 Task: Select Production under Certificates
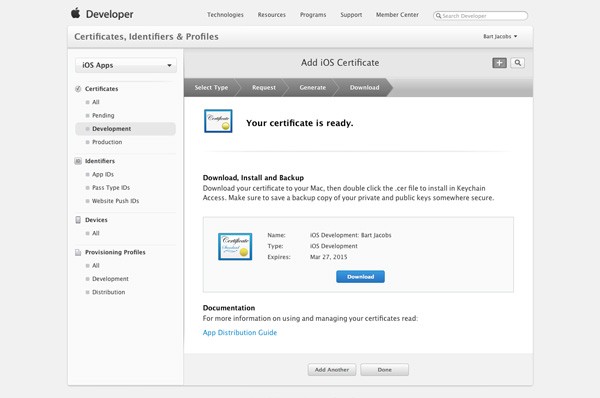pos(107,142)
